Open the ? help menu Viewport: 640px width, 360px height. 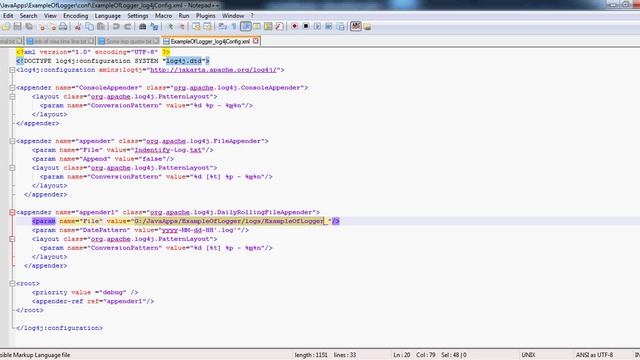click(252, 16)
